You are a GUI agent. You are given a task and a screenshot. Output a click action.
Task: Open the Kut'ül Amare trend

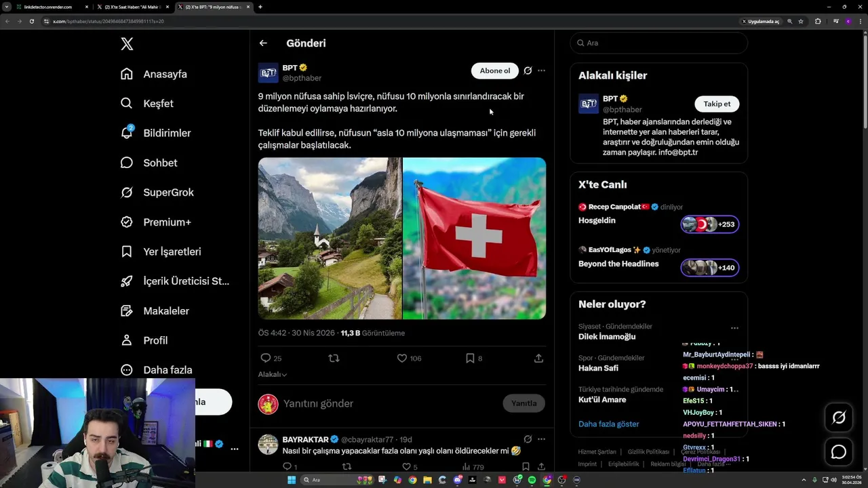coord(602,400)
